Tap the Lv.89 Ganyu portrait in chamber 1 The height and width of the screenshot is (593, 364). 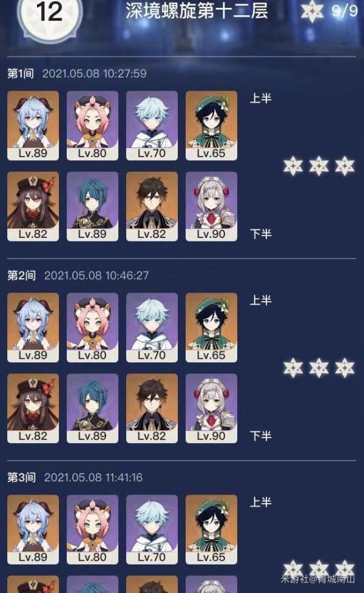(x=33, y=126)
